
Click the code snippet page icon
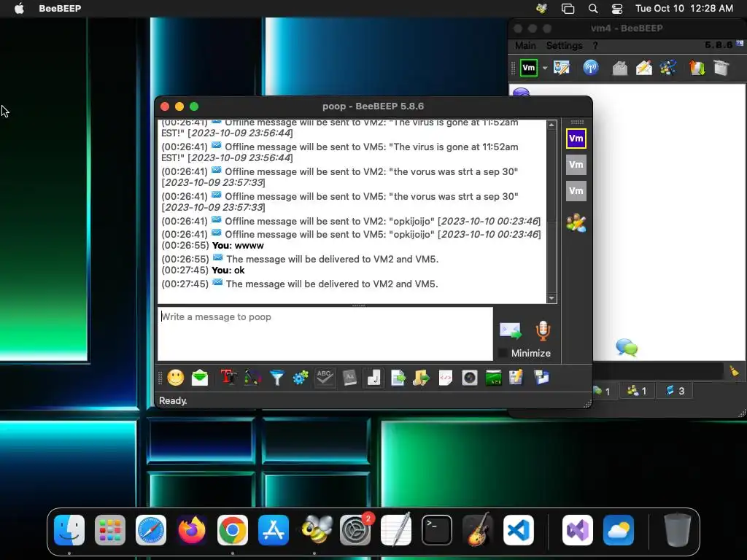click(446, 378)
